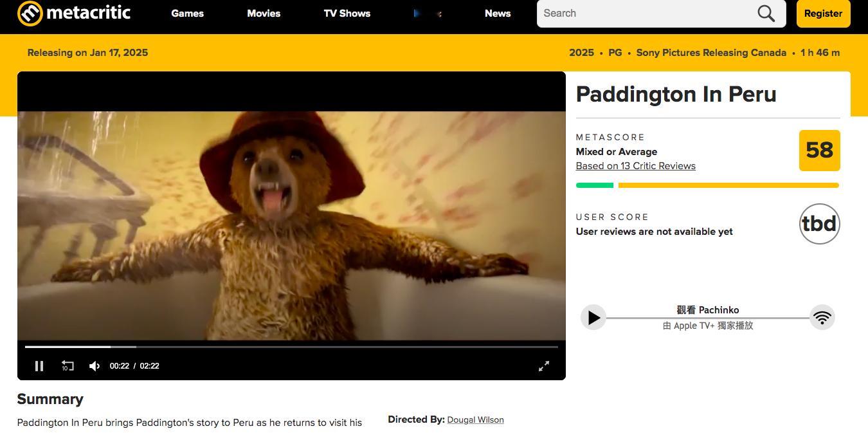Click the 58 Metascore badge
This screenshot has height=433, width=868.
(x=820, y=151)
